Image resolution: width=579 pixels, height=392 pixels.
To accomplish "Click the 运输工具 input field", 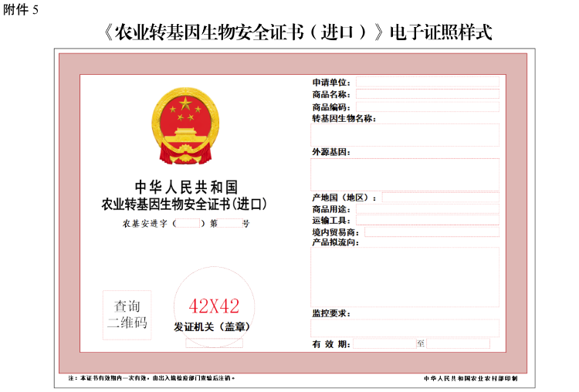I will (x=427, y=220).
